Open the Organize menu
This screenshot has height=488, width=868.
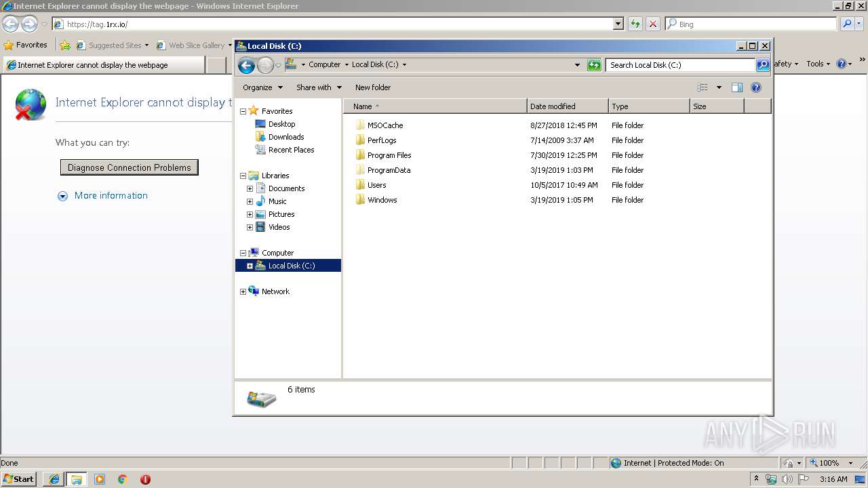pyautogui.click(x=262, y=87)
